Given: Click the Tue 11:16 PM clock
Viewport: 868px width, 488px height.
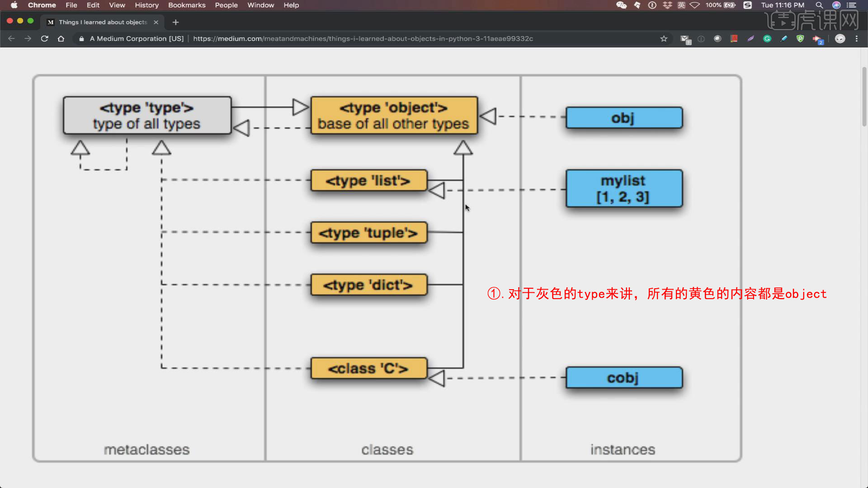Looking at the screenshot, I should coord(783,5).
